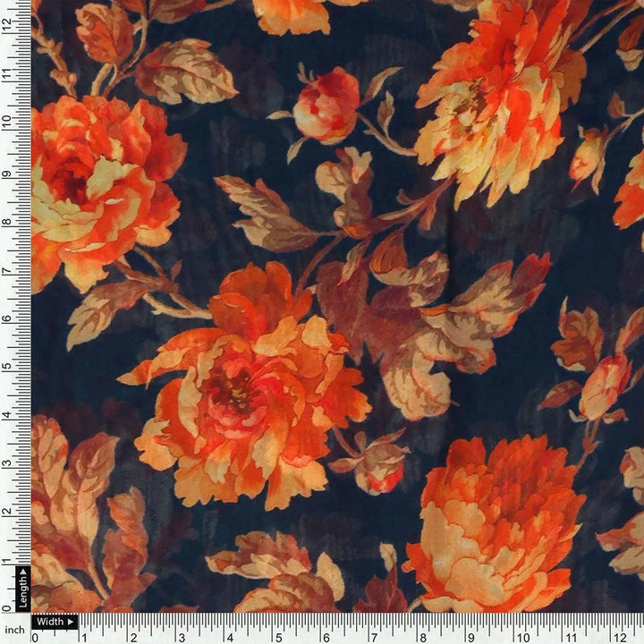Select the 7 mark on the left ruler
Image resolution: width=644 pixels, height=644 pixels.
pyautogui.click(x=7, y=270)
